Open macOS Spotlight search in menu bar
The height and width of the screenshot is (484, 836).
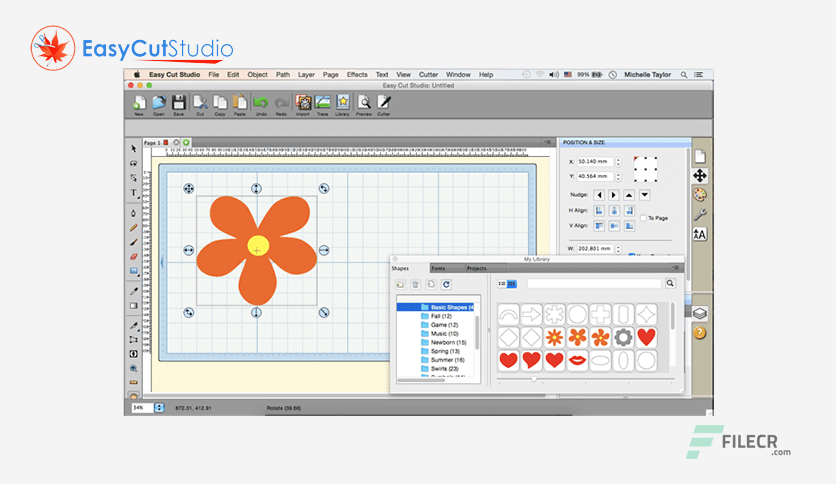[x=684, y=75]
